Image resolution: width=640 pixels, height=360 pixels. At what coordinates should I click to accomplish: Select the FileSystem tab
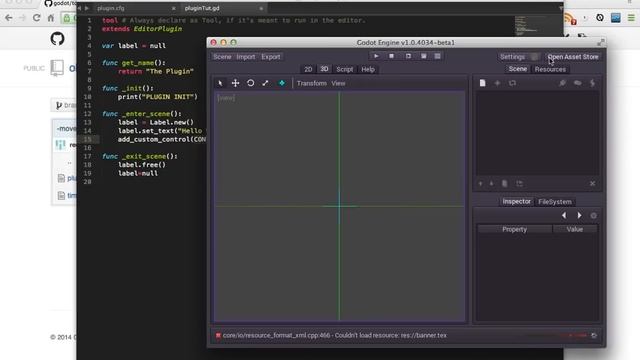point(555,202)
